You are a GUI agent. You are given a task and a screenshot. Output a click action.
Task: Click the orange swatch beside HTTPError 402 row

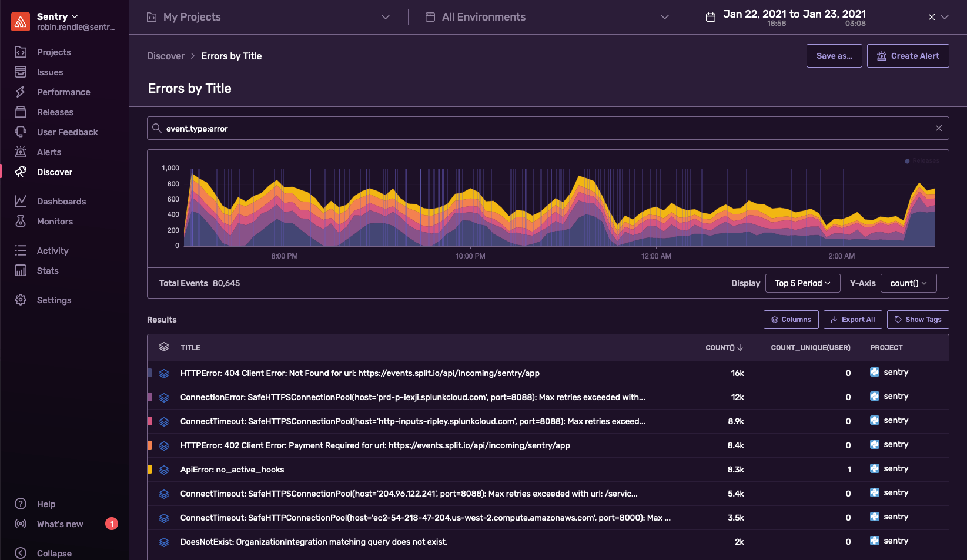[x=150, y=445]
